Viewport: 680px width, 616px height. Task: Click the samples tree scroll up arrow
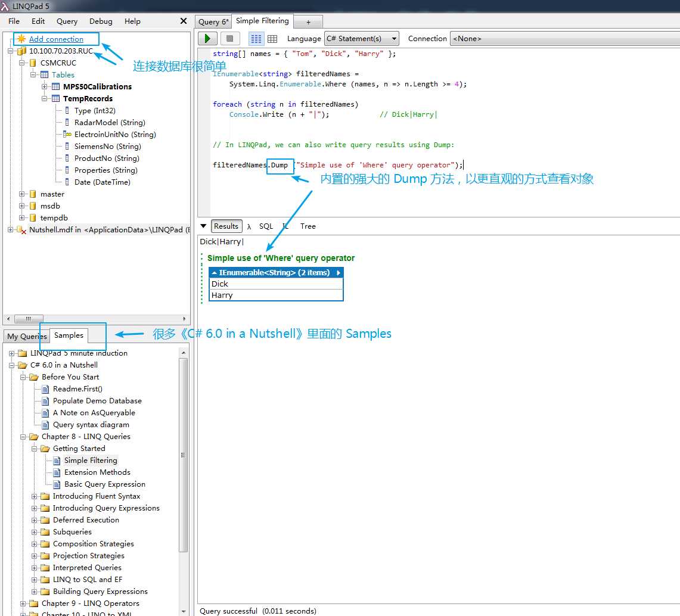coord(184,353)
